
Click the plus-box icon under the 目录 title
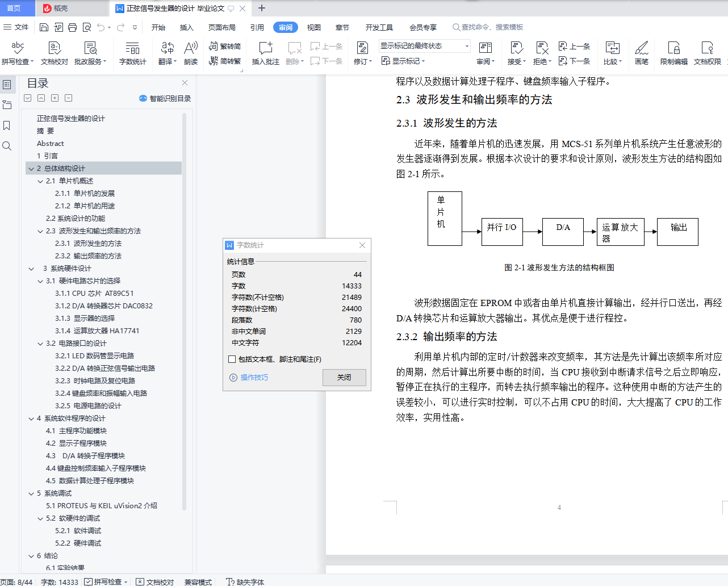(x=55, y=98)
